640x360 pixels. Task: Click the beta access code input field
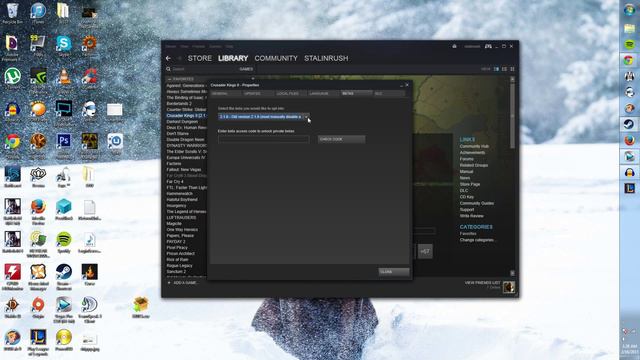click(x=264, y=139)
